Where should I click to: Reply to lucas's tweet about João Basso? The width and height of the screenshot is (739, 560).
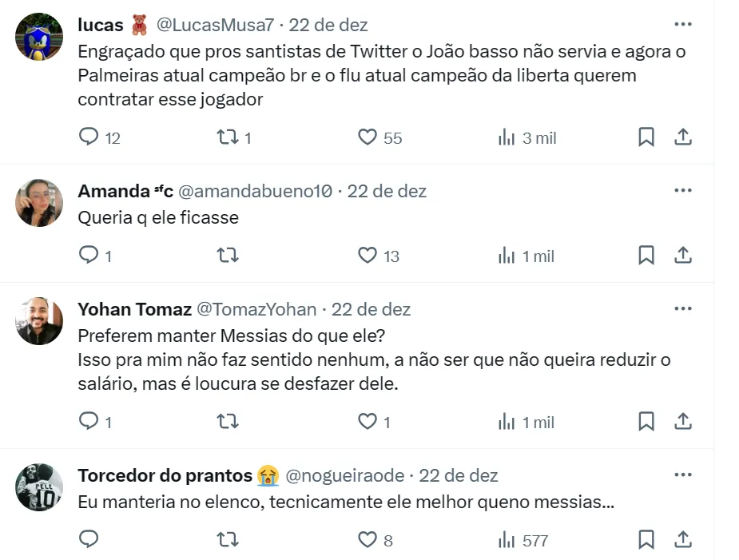click(x=89, y=137)
